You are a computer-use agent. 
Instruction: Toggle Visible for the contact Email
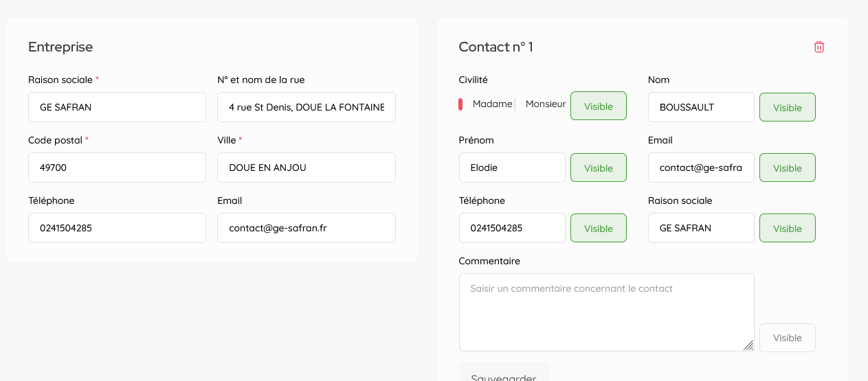click(x=787, y=168)
